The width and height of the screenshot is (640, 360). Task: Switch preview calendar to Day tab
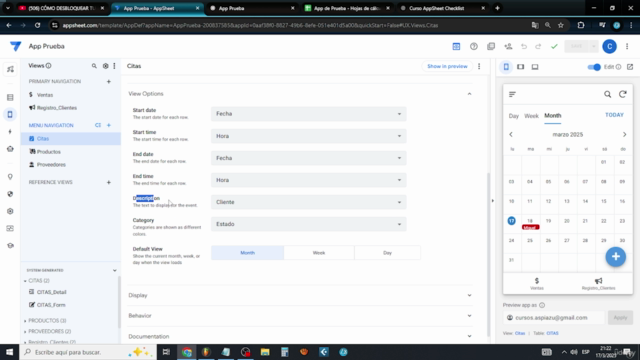pyautogui.click(x=513, y=116)
